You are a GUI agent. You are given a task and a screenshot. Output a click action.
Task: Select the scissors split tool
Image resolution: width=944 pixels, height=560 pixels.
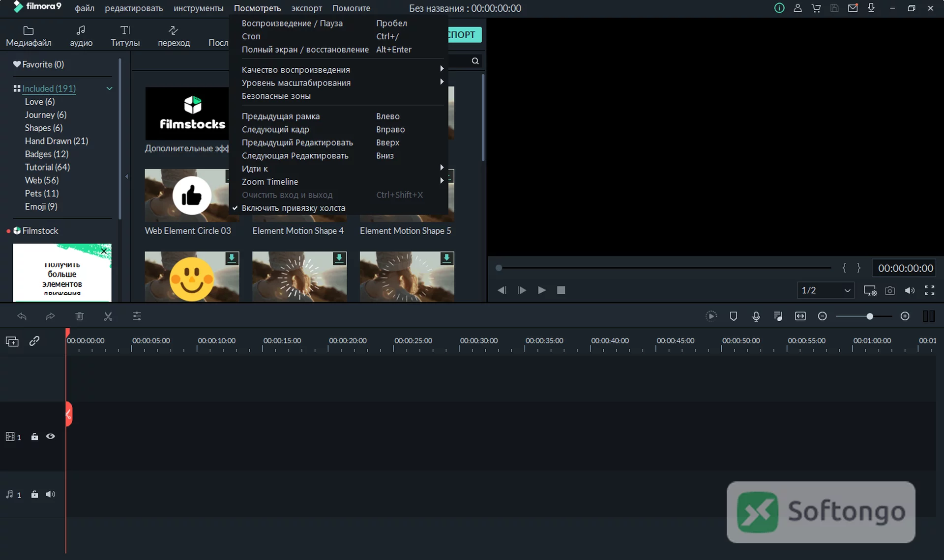(108, 316)
